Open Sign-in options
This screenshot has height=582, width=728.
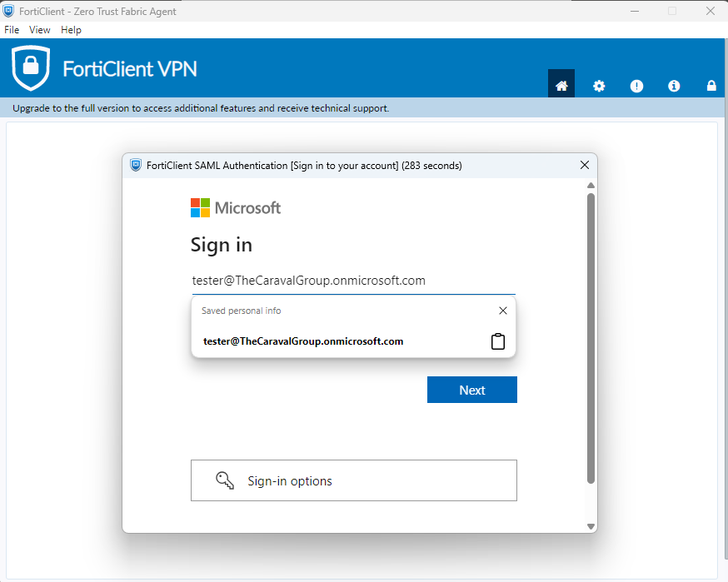tap(353, 480)
